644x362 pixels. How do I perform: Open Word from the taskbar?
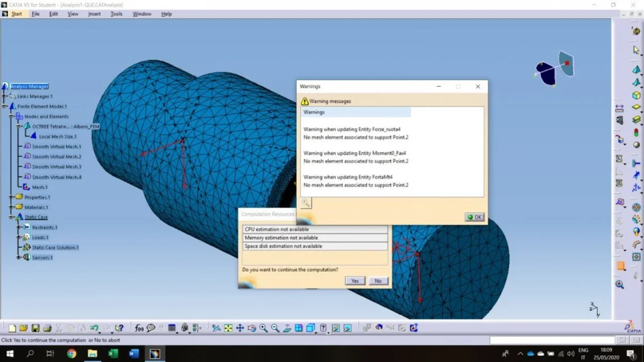(x=134, y=354)
